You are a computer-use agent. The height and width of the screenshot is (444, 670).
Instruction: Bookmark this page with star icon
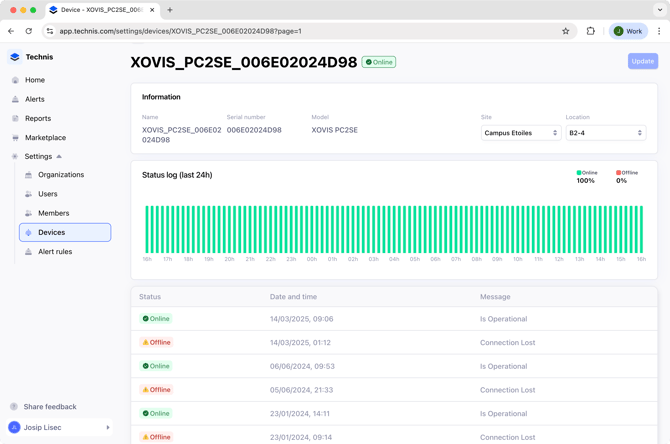click(566, 31)
